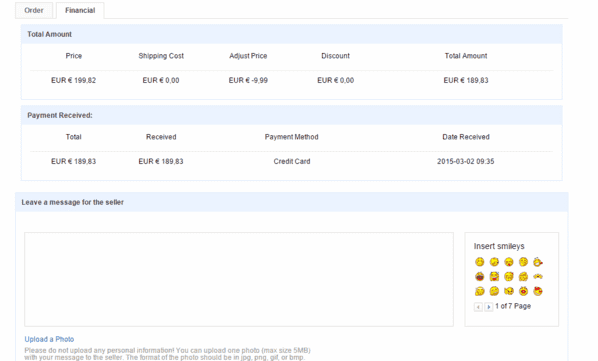598x361 pixels.
Task: Insert the third smiley in the middle row
Action: tap(509, 276)
